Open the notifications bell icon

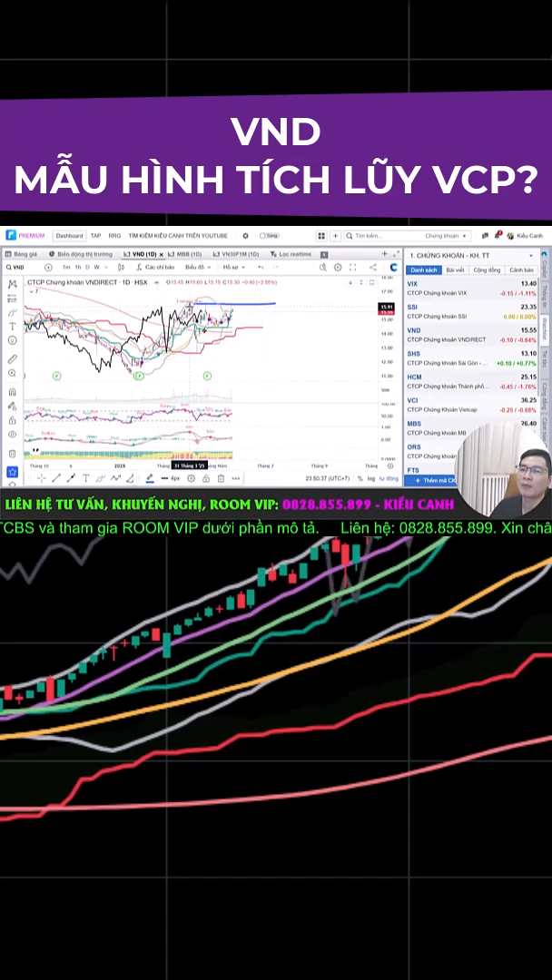click(497, 236)
